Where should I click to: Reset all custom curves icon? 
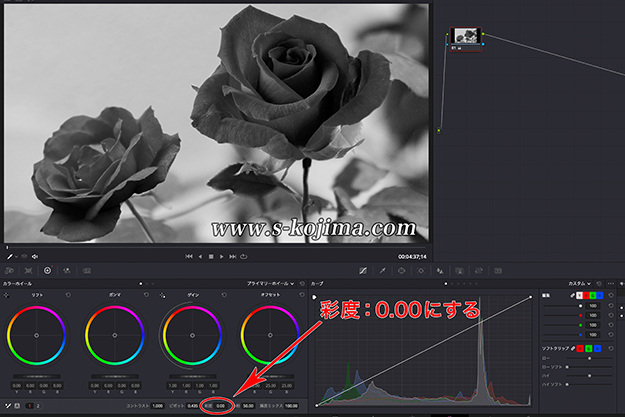599,283
